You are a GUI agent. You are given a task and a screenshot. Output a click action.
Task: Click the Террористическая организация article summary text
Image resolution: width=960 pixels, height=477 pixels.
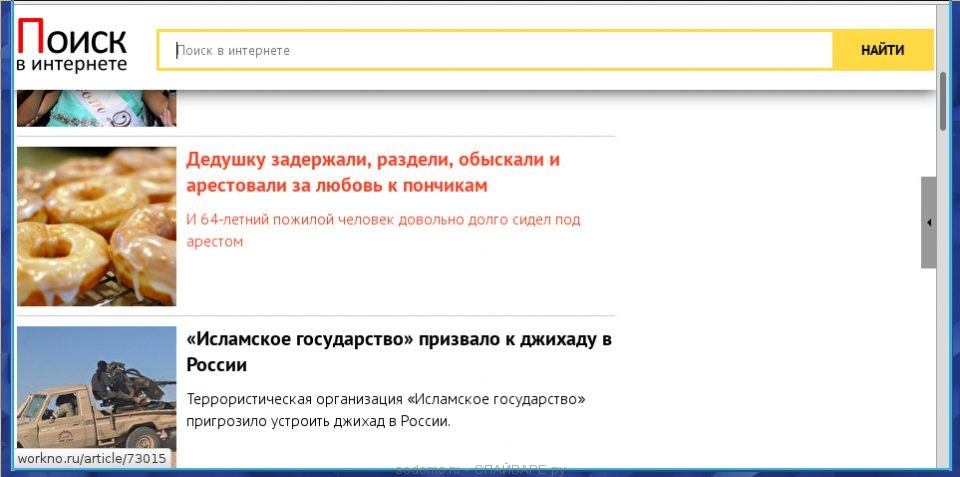click(386, 410)
